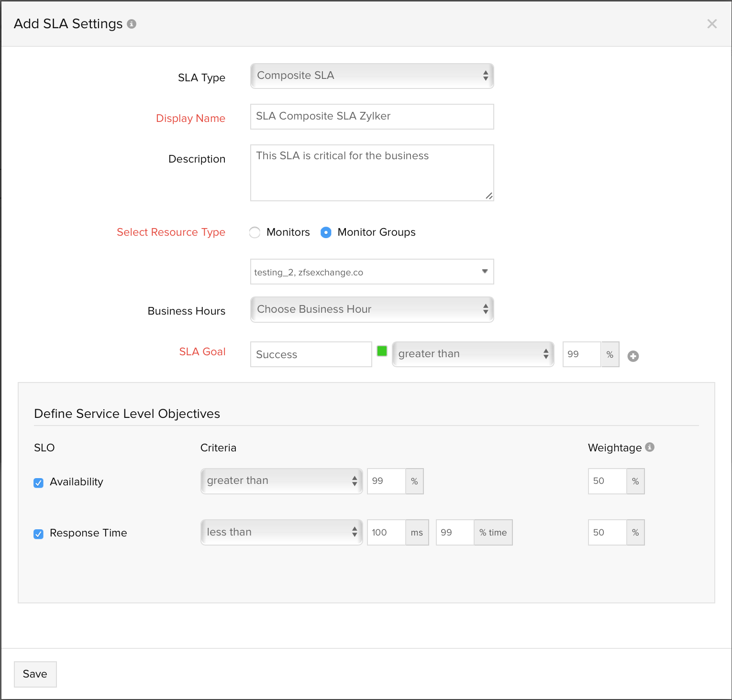Uncheck the Availability SLO checkbox
The width and height of the screenshot is (732, 700).
(39, 483)
